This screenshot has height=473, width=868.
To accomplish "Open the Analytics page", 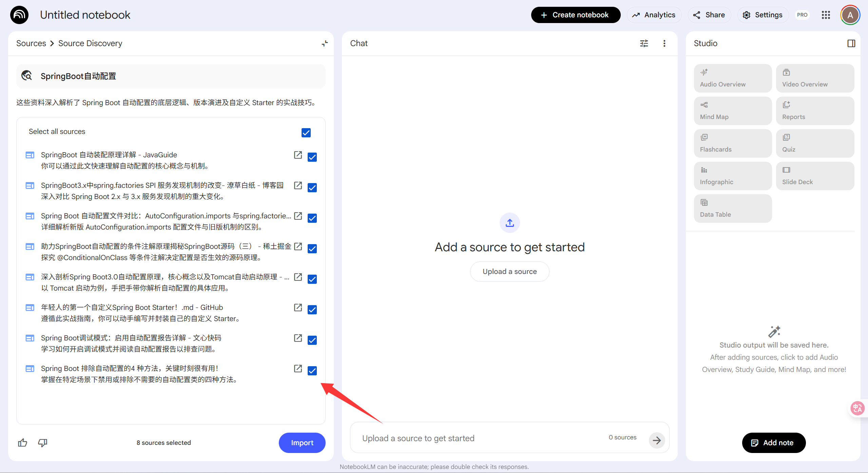I will pos(654,15).
